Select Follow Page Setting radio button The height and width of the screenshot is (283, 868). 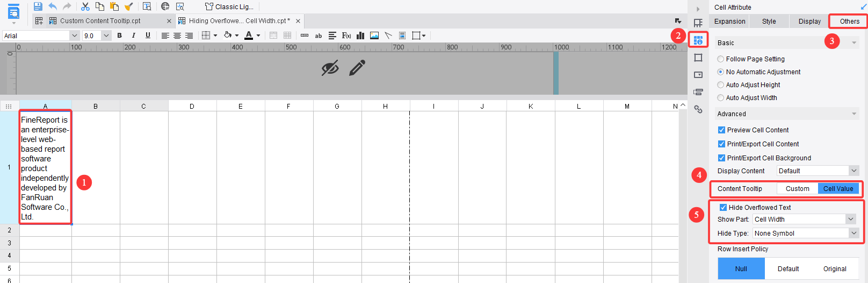click(x=721, y=59)
